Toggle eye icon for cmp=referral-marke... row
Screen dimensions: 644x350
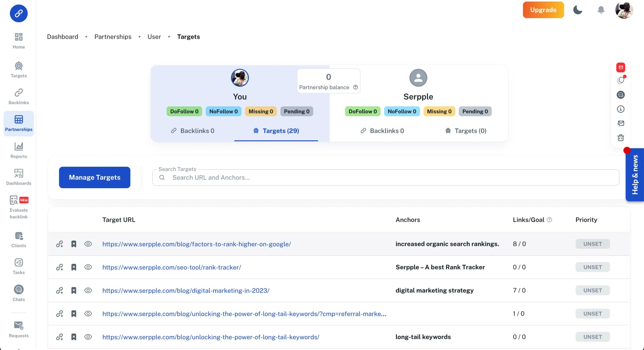coord(88,314)
